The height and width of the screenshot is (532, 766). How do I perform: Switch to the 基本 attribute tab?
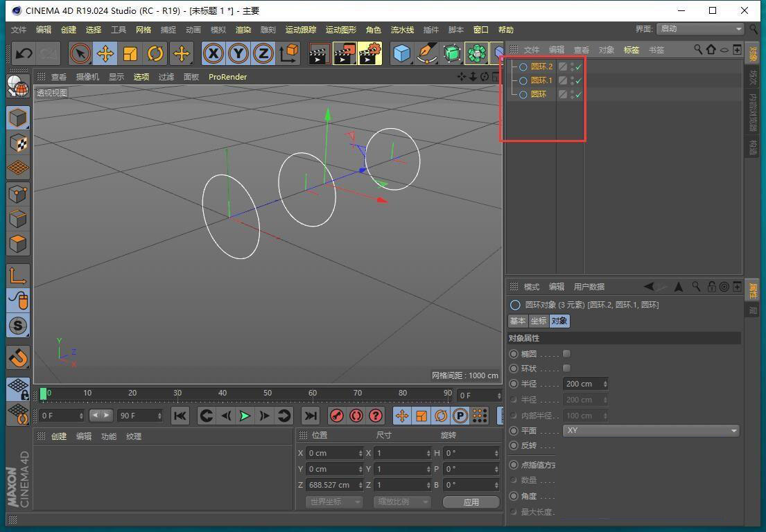[518, 321]
